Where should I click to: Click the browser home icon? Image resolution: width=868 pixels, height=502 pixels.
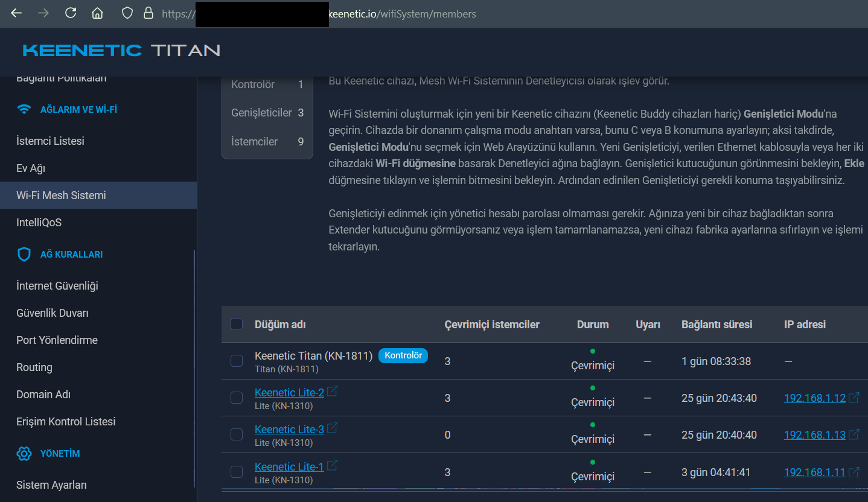97,13
